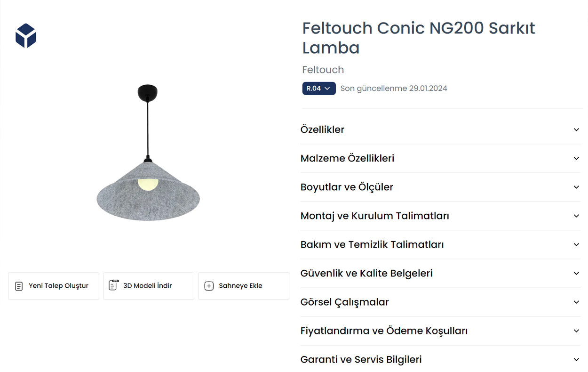
Task: Expand Garanti ve Servis Bilgileri
Action: pyautogui.click(x=361, y=359)
